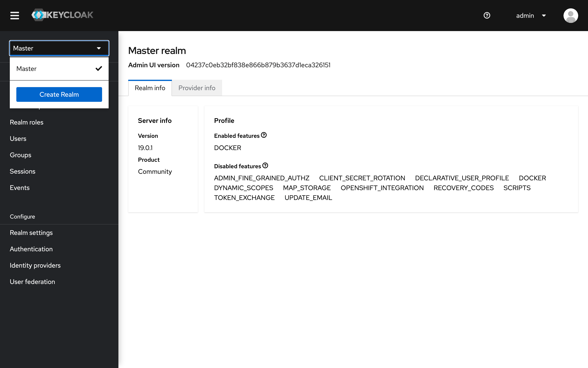Click DYNAMIC_SCOPES disabled feature
The height and width of the screenshot is (368, 588).
[243, 188]
